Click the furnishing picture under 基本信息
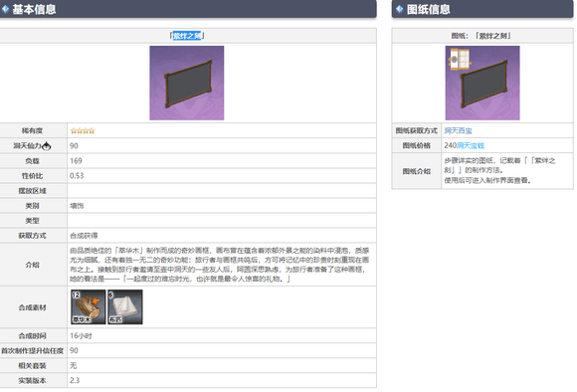The height and width of the screenshot is (392, 577). [x=187, y=83]
